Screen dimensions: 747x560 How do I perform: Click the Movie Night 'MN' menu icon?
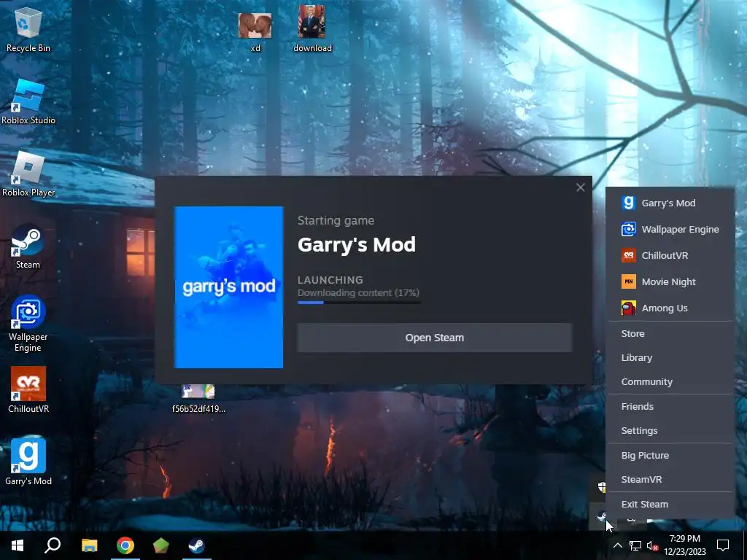pos(628,281)
